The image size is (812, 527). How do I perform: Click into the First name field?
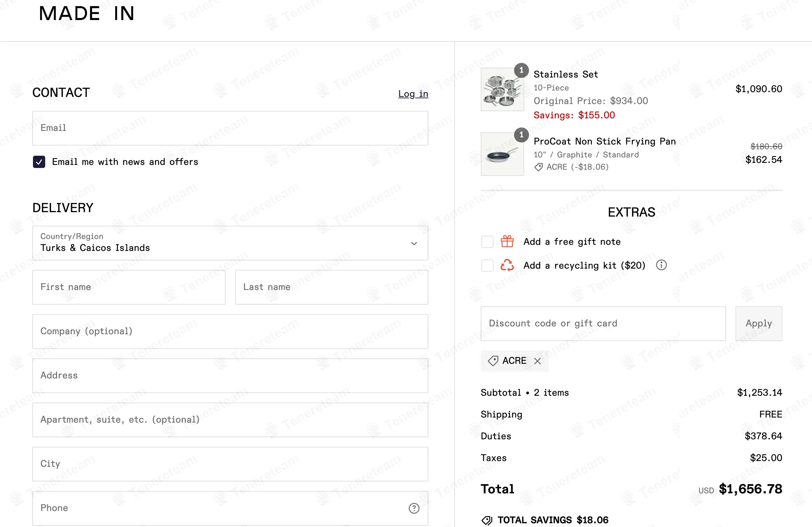pos(129,287)
